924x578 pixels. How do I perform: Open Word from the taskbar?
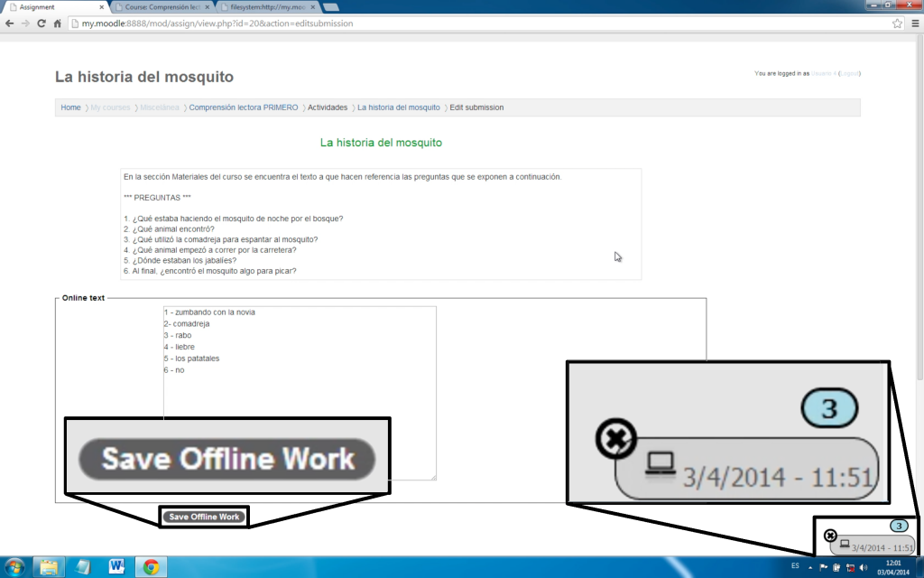[116, 567]
